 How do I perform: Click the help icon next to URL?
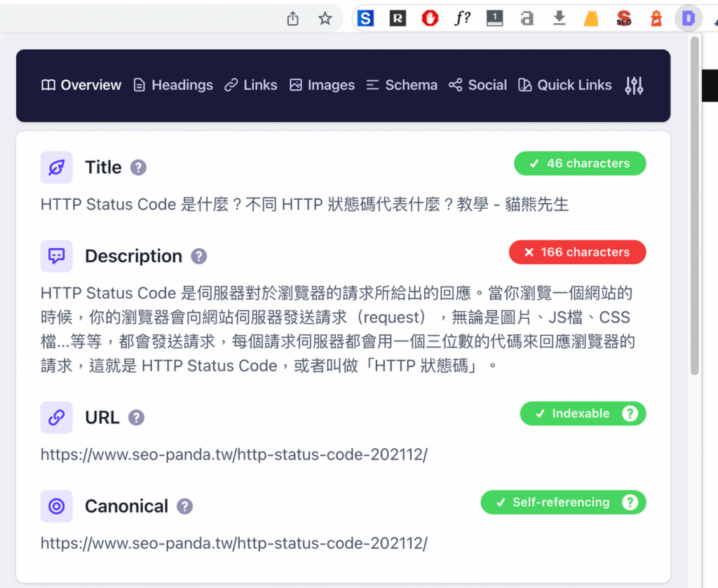click(x=136, y=417)
